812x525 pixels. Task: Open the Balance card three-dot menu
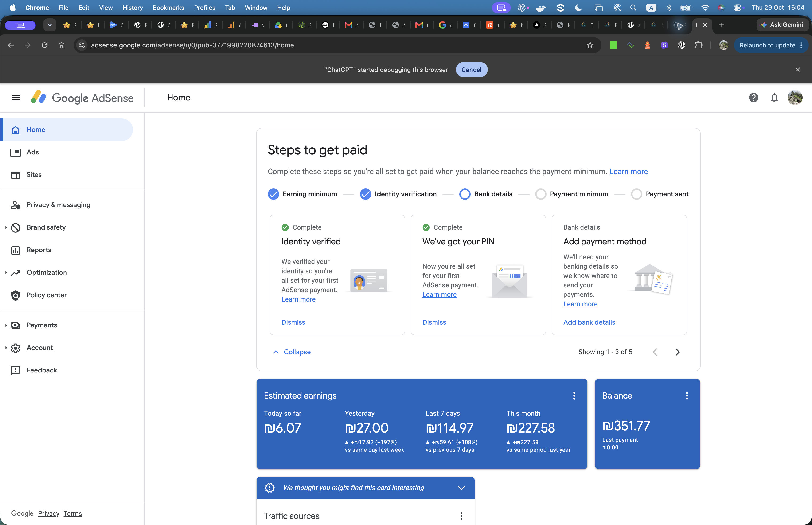[687, 396]
